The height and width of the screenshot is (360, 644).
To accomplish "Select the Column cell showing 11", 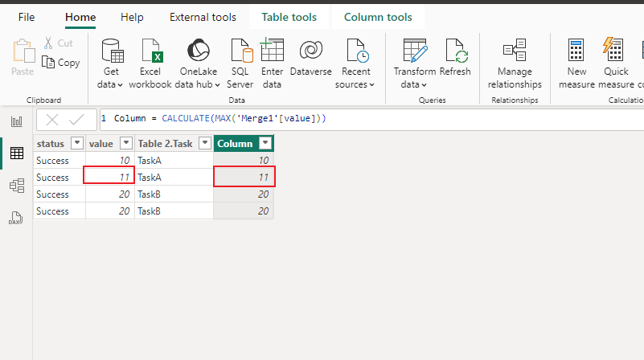I will pos(244,178).
